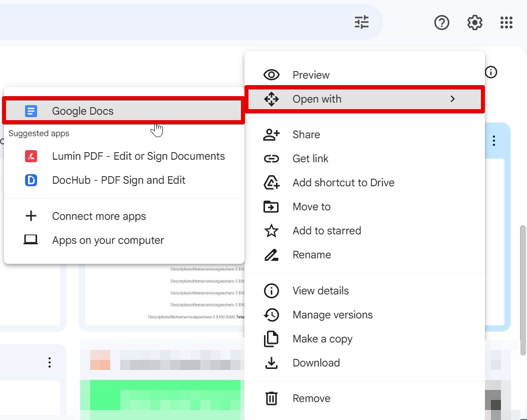Open three-dot menu on lower-left file card
Viewport: 527px width, 420px height.
pyautogui.click(x=50, y=362)
